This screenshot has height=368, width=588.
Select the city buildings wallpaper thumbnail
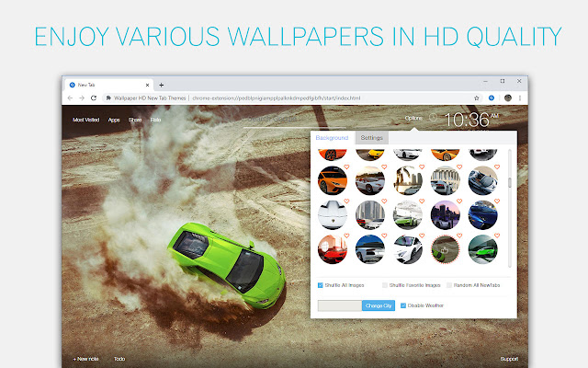[x=369, y=215]
